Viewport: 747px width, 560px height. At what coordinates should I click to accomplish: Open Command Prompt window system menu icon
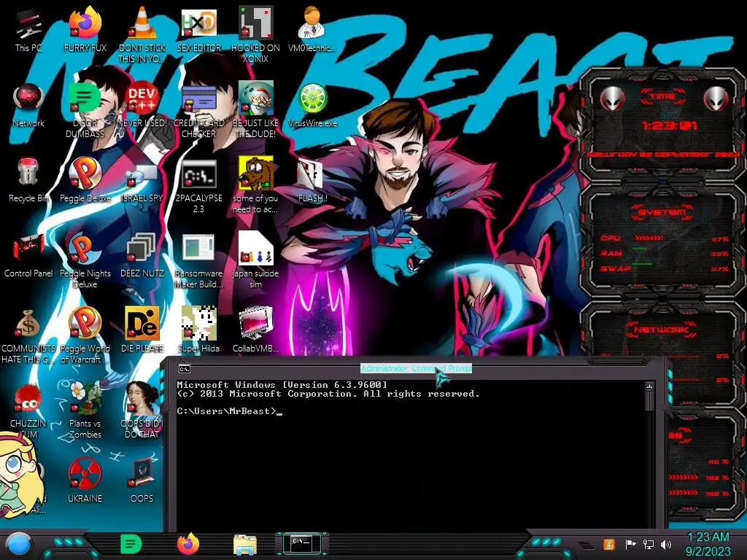coord(184,368)
